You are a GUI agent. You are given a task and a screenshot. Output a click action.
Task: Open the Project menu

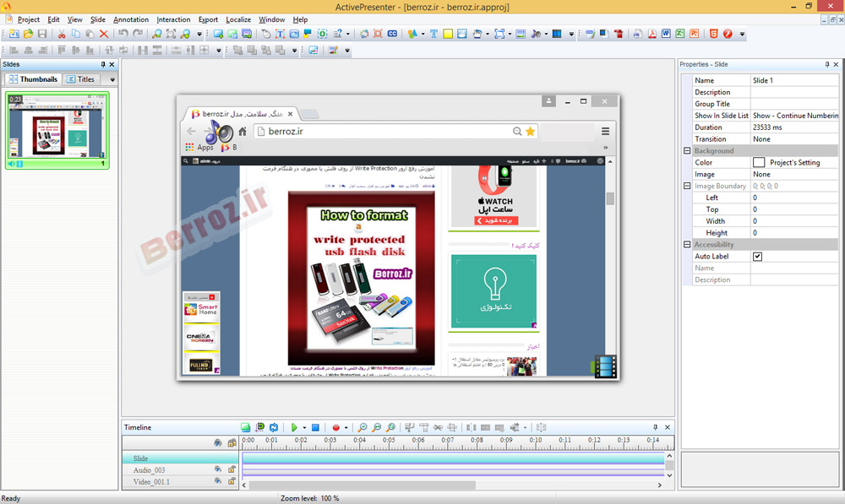29,19
